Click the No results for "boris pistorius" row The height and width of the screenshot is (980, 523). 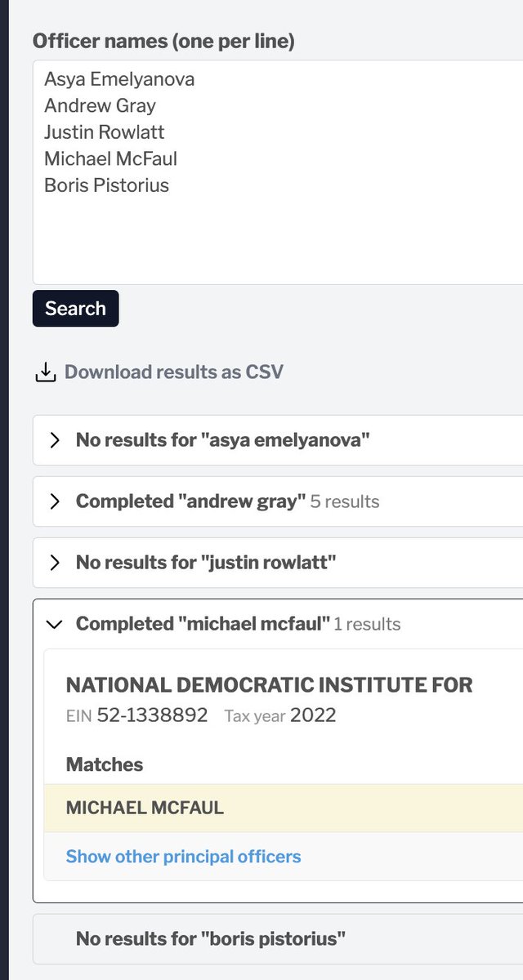(278, 939)
